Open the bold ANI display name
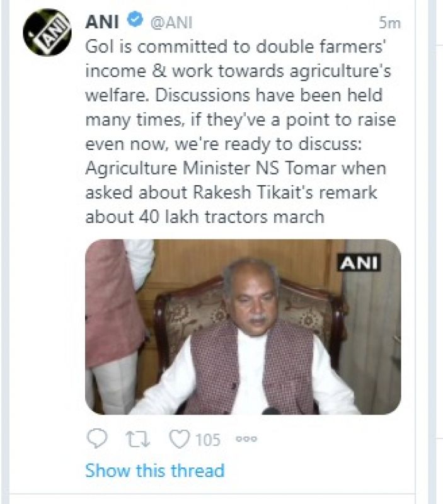This screenshot has height=504, width=443. click(x=103, y=23)
